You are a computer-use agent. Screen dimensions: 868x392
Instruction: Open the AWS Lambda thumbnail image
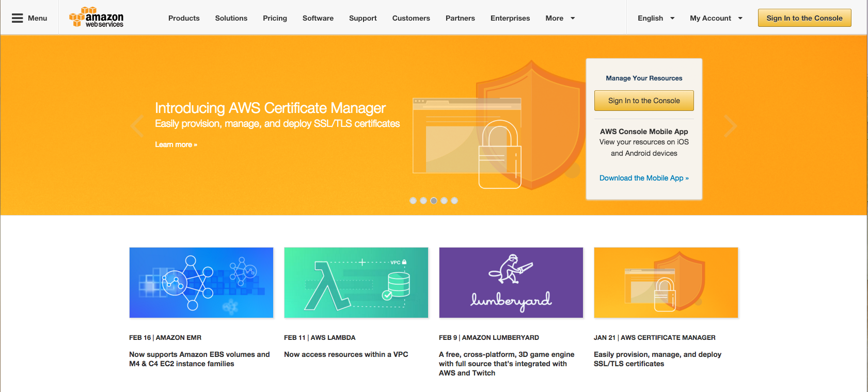(x=356, y=283)
